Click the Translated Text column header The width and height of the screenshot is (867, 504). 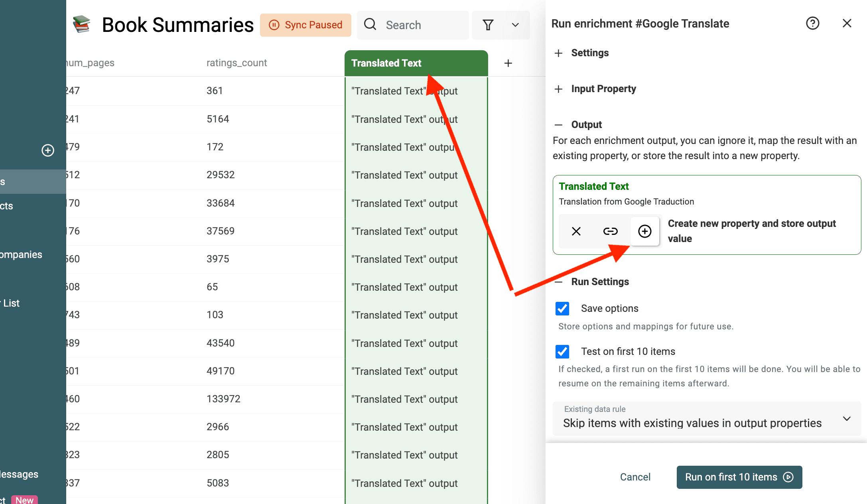[416, 63]
